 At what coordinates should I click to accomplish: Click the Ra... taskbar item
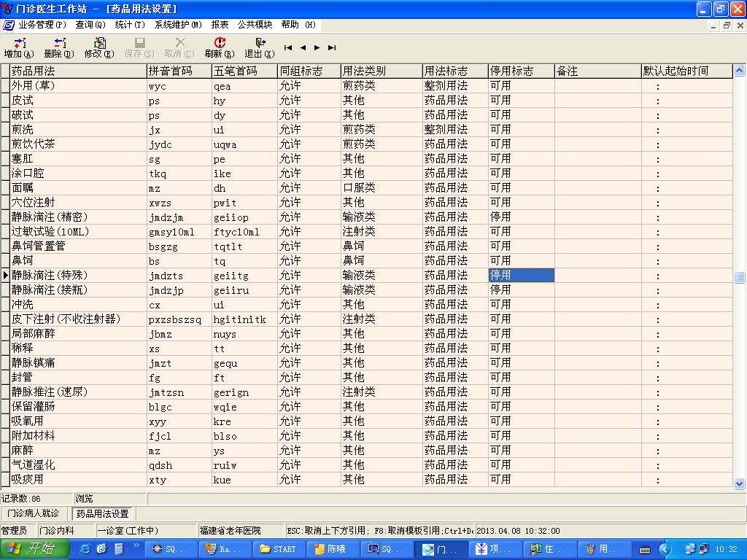[x=223, y=549]
